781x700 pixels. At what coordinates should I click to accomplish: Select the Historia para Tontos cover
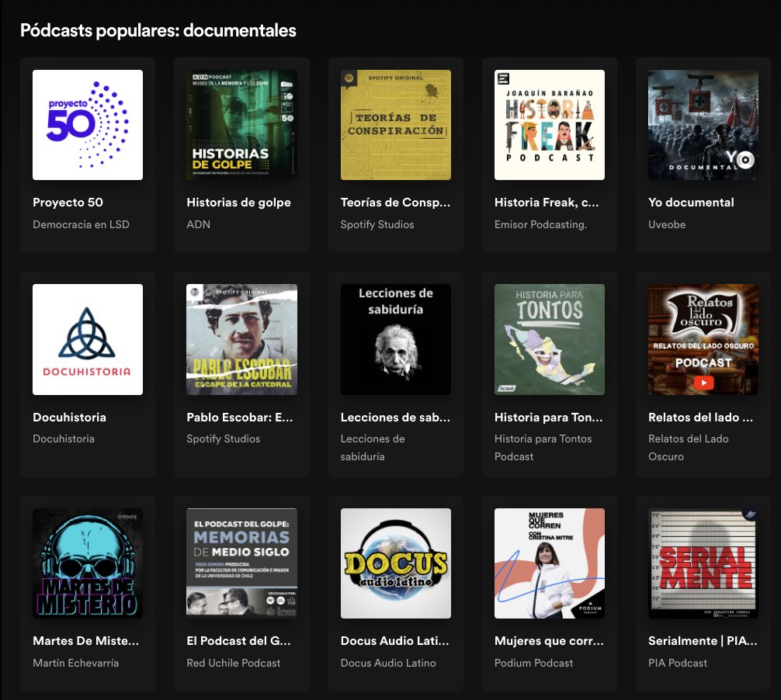pyautogui.click(x=550, y=340)
